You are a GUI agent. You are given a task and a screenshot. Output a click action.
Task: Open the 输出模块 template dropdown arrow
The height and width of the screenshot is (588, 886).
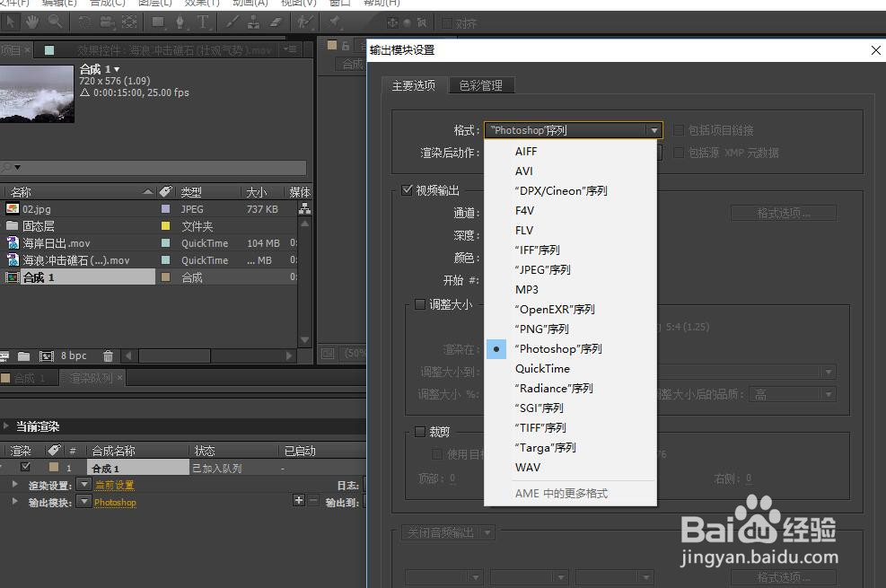[x=83, y=502]
